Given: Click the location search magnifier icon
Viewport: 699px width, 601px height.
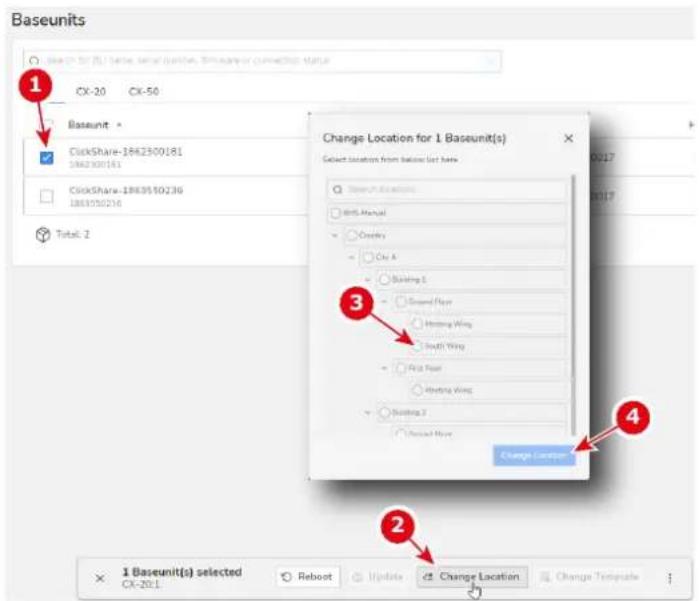Looking at the screenshot, I should (x=337, y=190).
